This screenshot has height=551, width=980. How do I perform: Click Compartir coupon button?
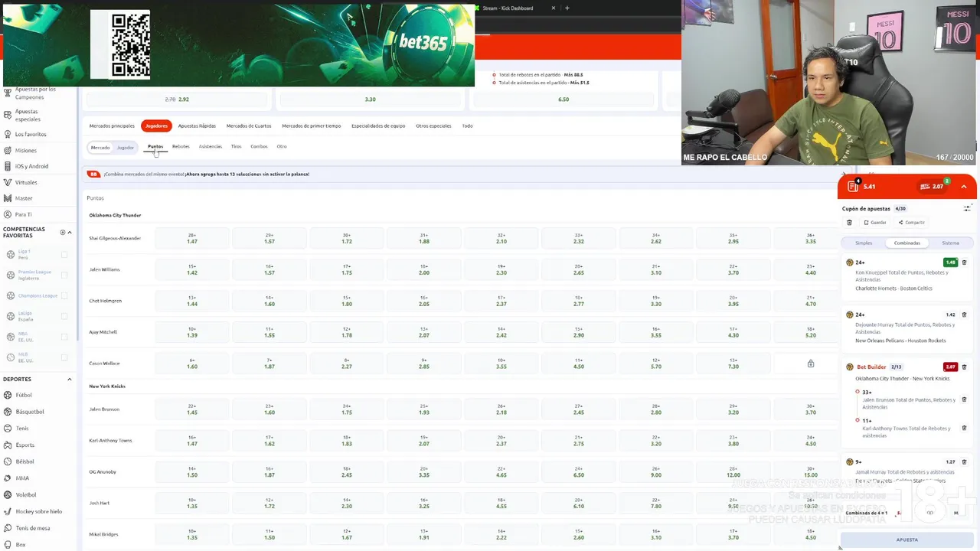click(912, 223)
